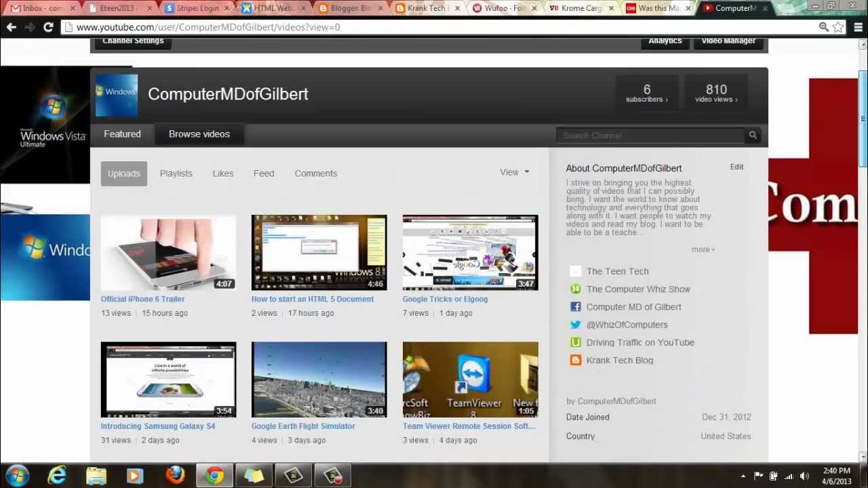The width and height of the screenshot is (868, 488).
Task: Click the Facebook icon for Computer MD of Gilbert
Action: click(576, 306)
